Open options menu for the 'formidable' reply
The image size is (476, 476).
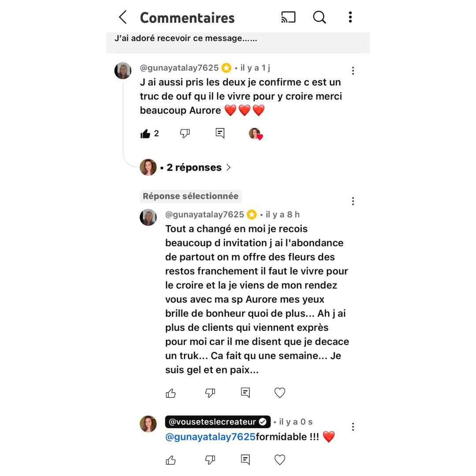[x=353, y=427]
